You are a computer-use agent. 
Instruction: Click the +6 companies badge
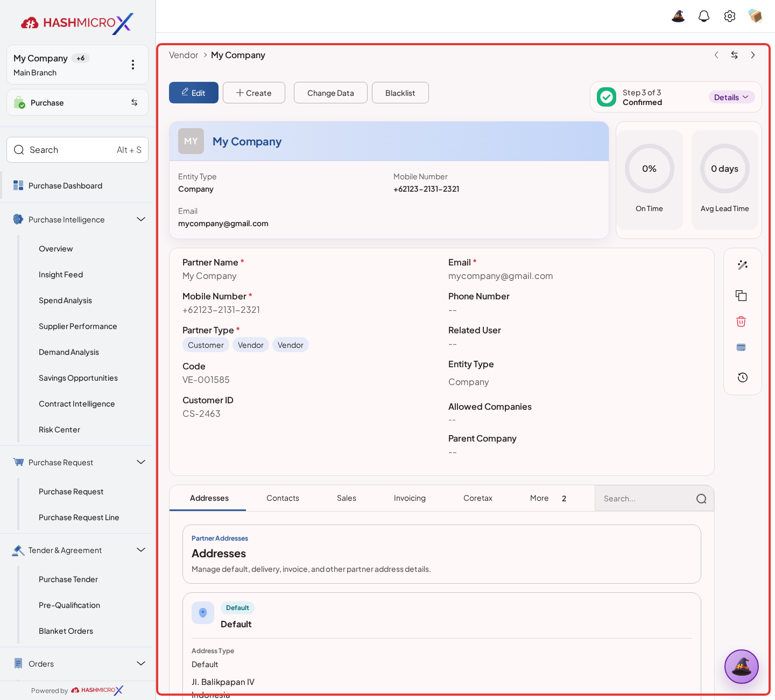click(80, 58)
